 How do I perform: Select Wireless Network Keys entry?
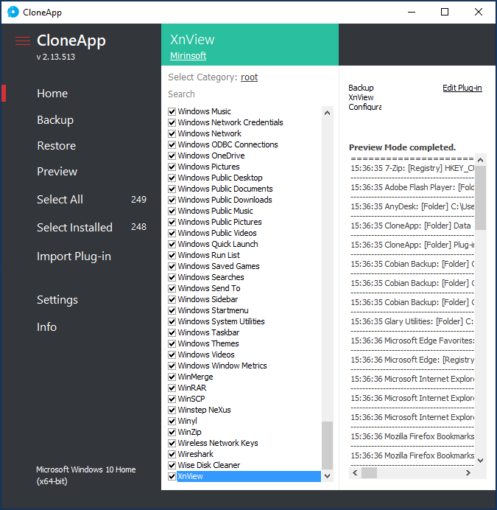(x=218, y=443)
